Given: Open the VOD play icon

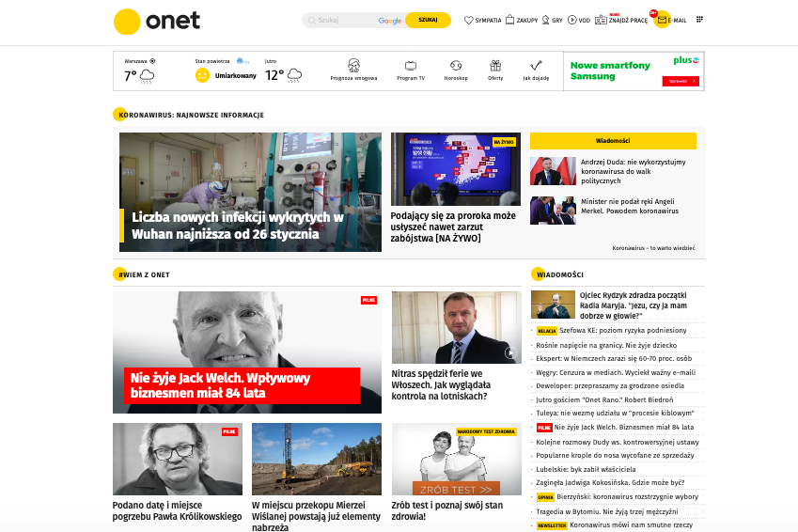Looking at the screenshot, I should [x=572, y=20].
